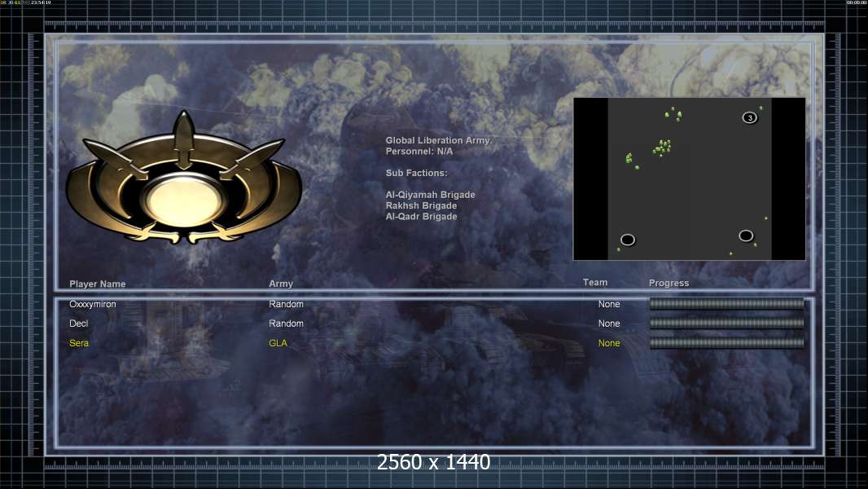
Task: Click the Player Name column header
Action: click(x=98, y=284)
